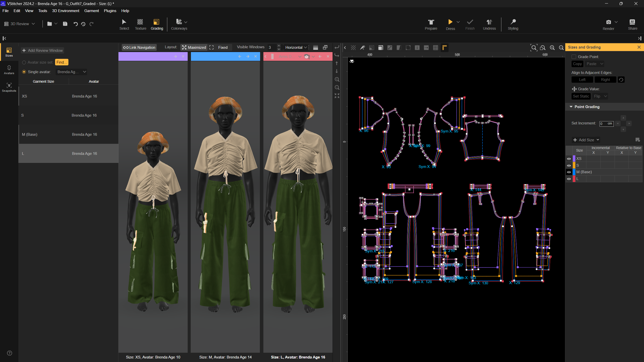Click the purple XS size color swatch
The image size is (644, 362).
pos(574,158)
